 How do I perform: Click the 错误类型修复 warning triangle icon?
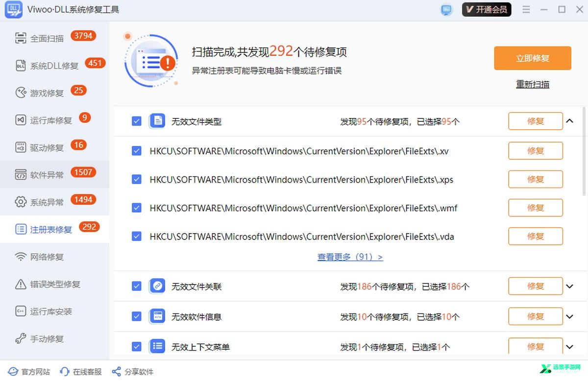click(x=21, y=284)
